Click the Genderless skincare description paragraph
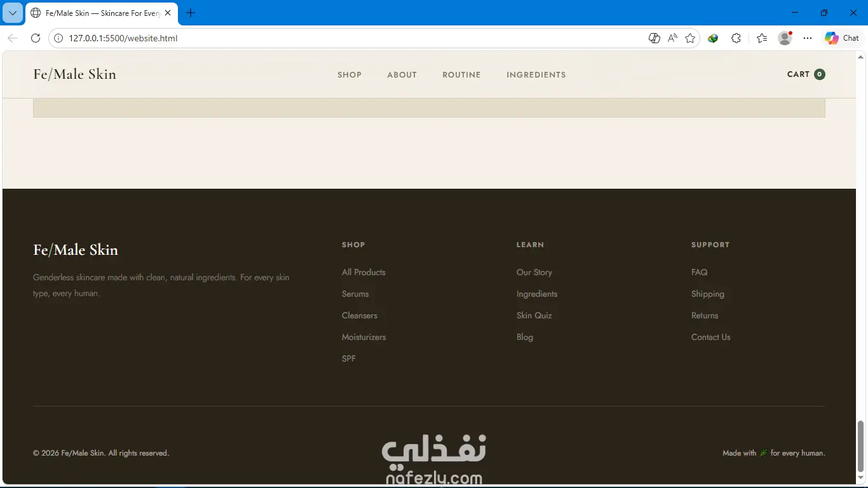The image size is (868, 488). click(161, 285)
